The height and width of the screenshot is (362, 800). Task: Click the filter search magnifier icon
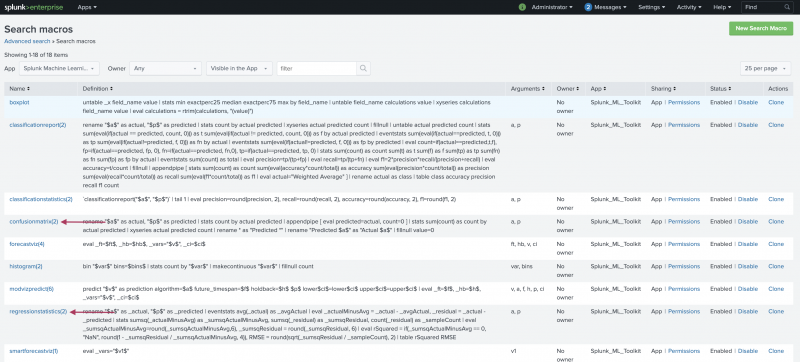click(x=363, y=68)
